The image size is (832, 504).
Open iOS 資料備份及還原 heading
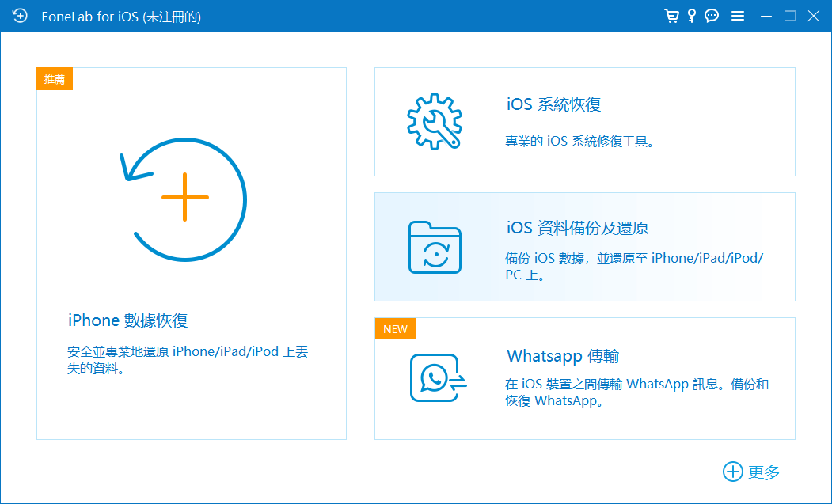click(577, 229)
